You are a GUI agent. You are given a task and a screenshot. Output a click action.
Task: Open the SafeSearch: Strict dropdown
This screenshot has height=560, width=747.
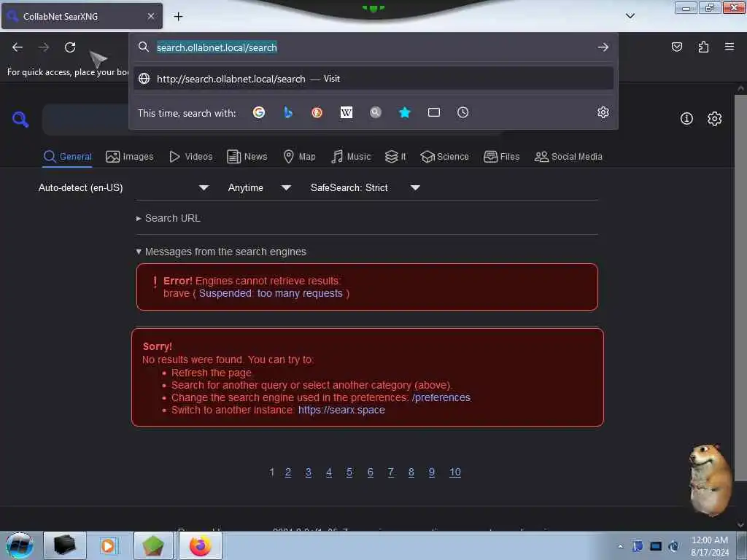(x=365, y=187)
